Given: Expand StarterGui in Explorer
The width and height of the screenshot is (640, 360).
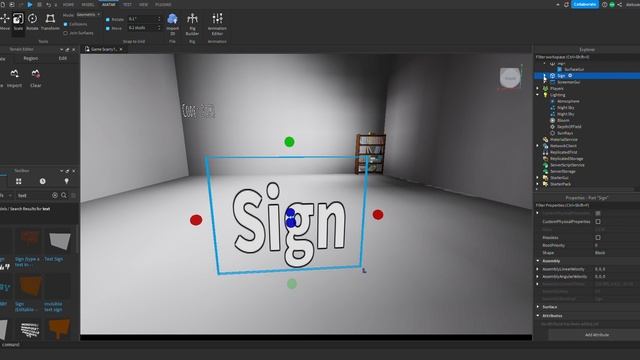Looking at the screenshot, I should 538,178.
